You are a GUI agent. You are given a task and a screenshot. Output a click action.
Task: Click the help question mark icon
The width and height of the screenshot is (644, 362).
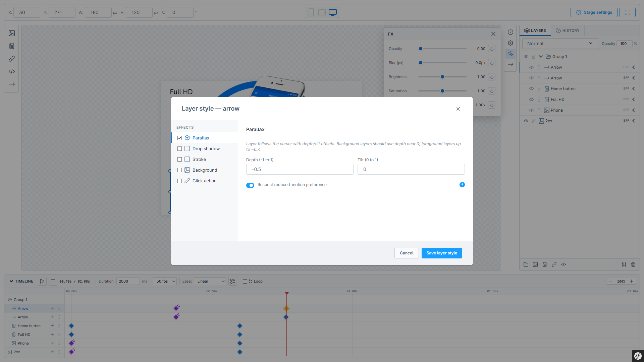click(x=462, y=185)
